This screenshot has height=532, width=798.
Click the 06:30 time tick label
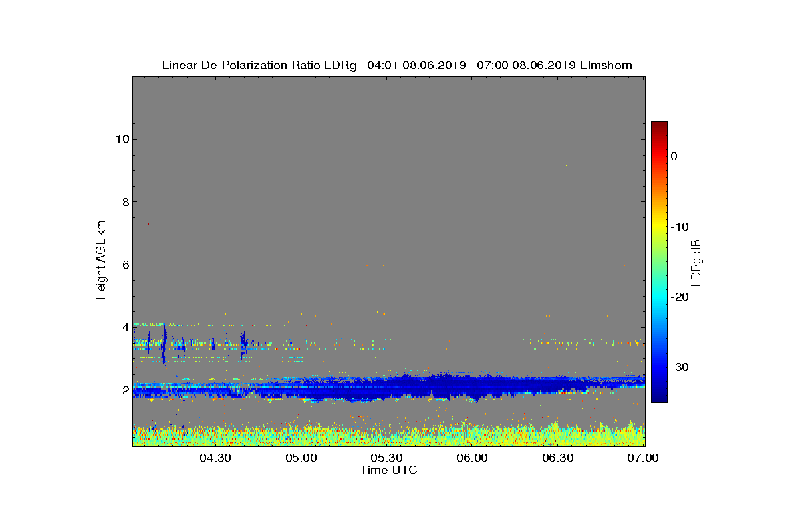559,458
